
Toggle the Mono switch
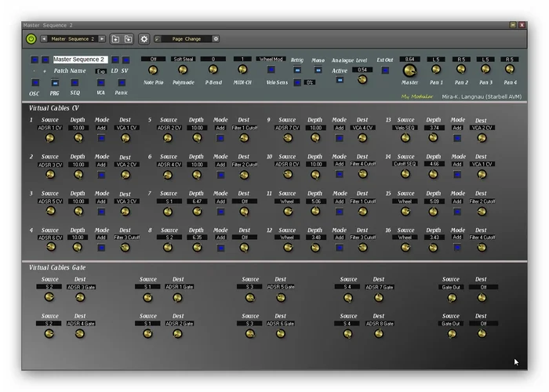(318, 70)
